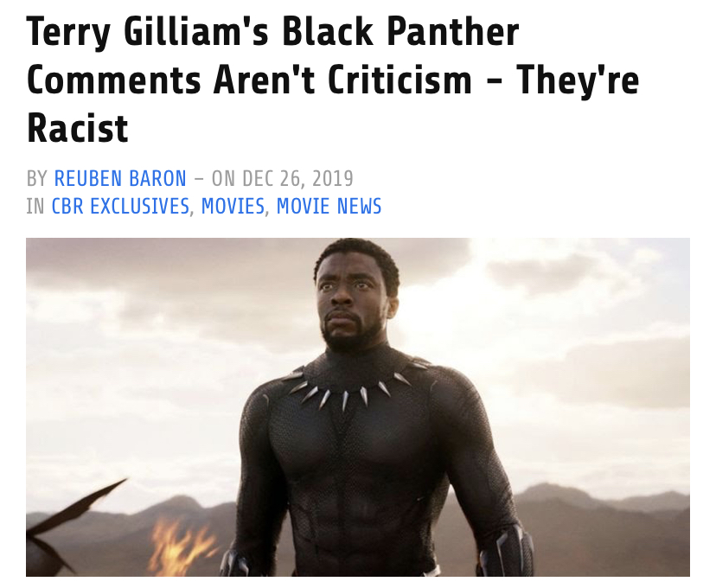Viewport: 716px width, 588px height.
Task: Open the Movie News category link
Action: click(329, 206)
